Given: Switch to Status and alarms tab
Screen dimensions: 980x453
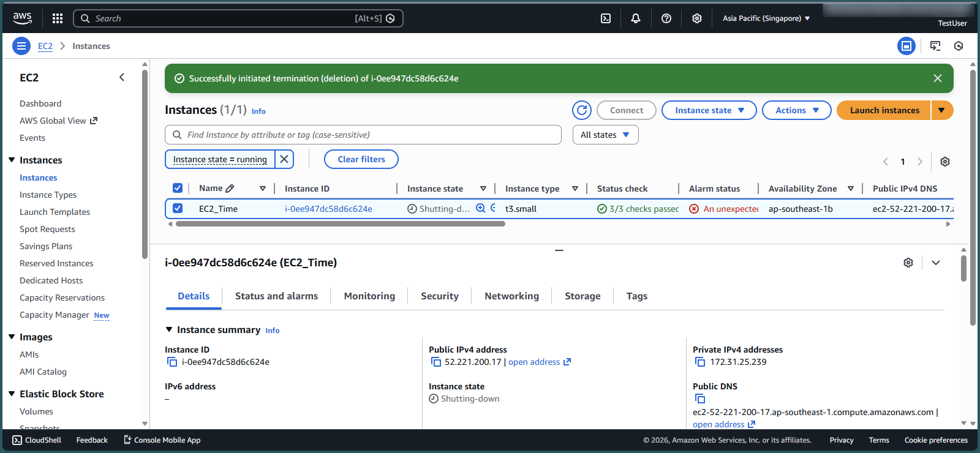Looking at the screenshot, I should 276,296.
